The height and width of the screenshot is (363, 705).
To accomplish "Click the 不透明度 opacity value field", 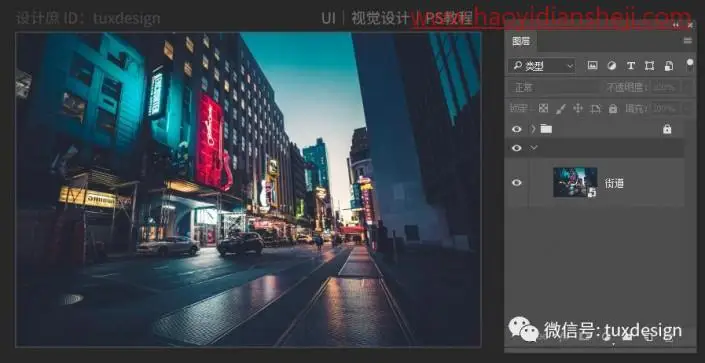I will 665,87.
